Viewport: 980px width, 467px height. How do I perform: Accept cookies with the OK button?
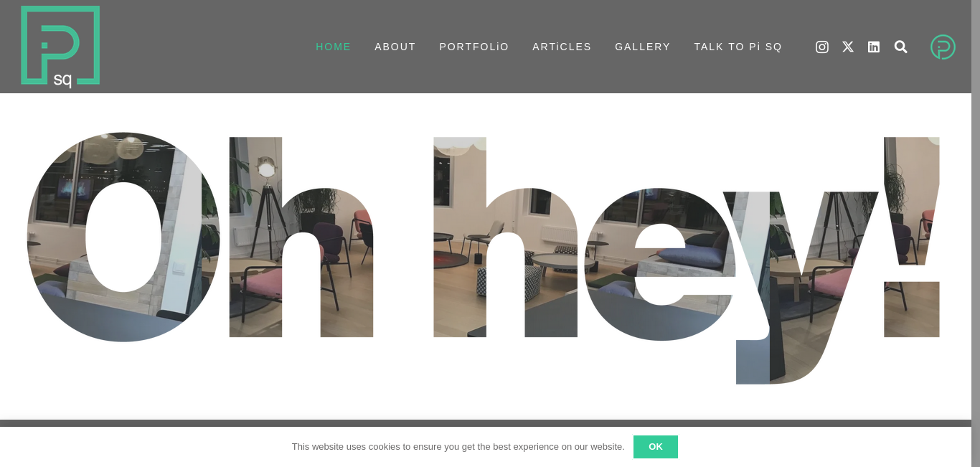point(656,447)
